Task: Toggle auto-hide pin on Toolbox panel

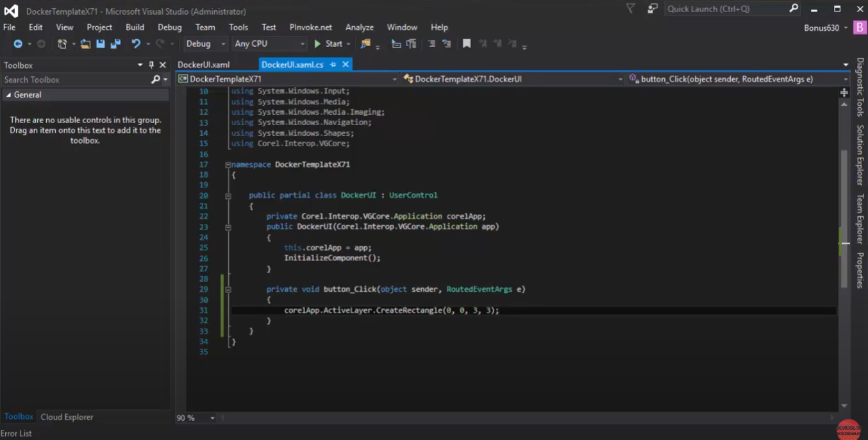Action: point(151,65)
